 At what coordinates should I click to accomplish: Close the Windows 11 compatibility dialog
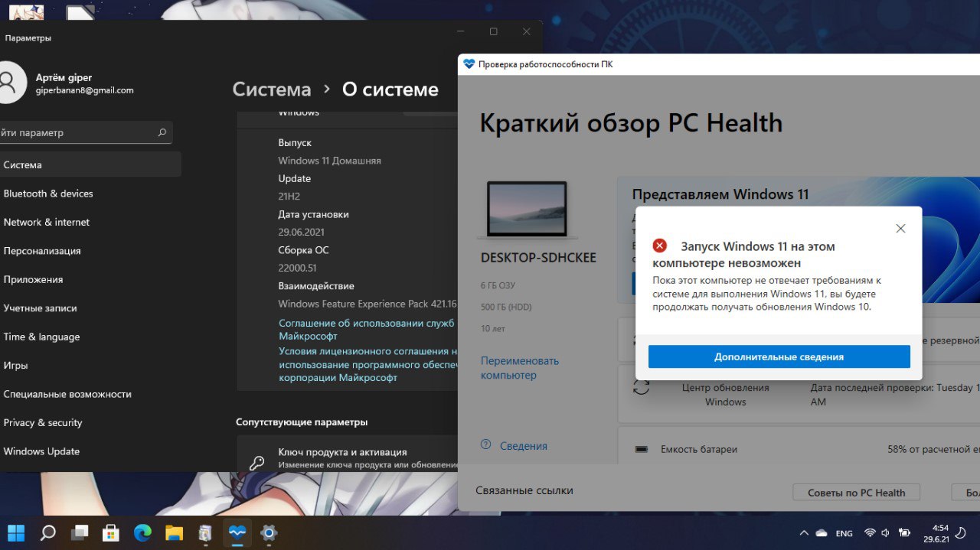900,229
